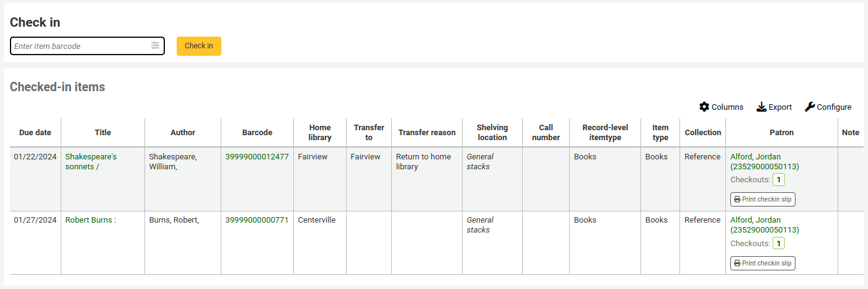
Task: Click checkouts count badge in first row
Action: pyautogui.click(x=778, y=180)
